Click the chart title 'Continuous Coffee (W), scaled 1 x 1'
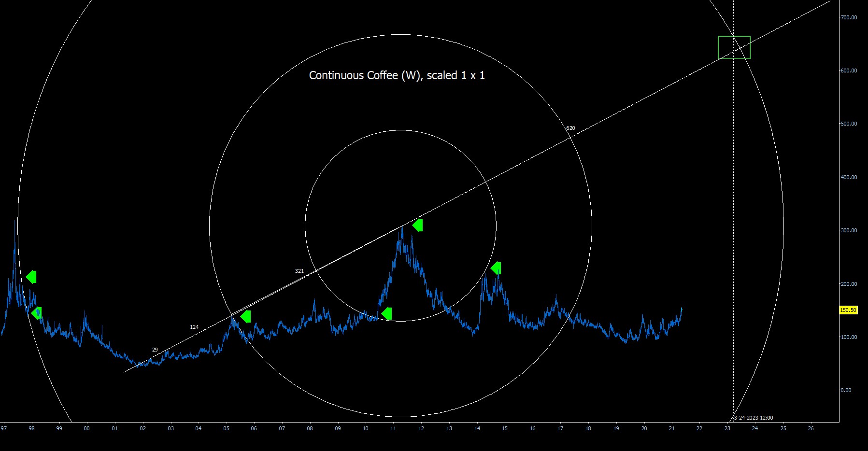The width and height of the screenshot is (868, 451). [397, 75]
